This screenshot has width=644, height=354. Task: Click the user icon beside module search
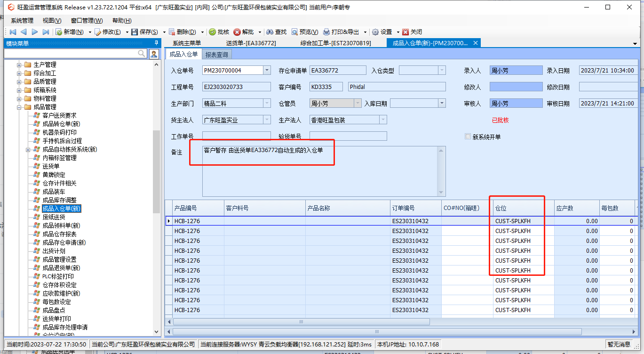point(154,54)
